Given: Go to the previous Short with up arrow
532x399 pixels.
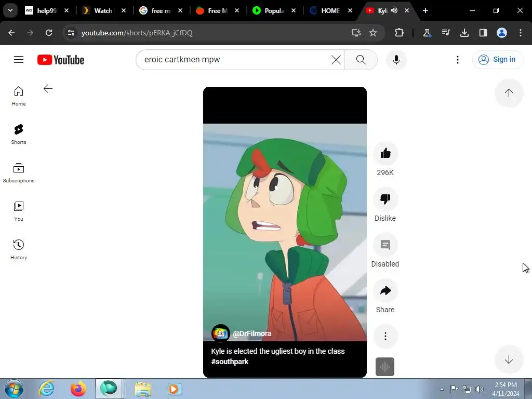Looking at the screenshot, I should [x=509, y=93].
